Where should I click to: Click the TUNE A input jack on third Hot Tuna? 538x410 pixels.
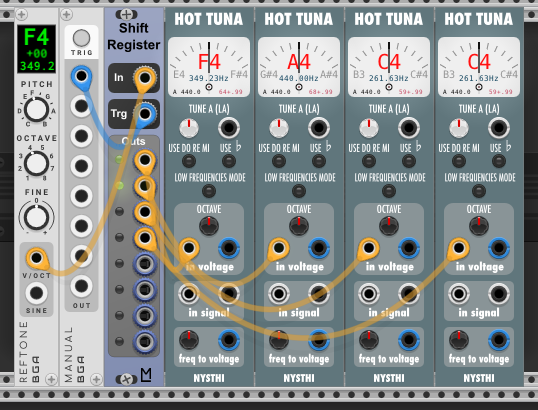coord(409,128)
